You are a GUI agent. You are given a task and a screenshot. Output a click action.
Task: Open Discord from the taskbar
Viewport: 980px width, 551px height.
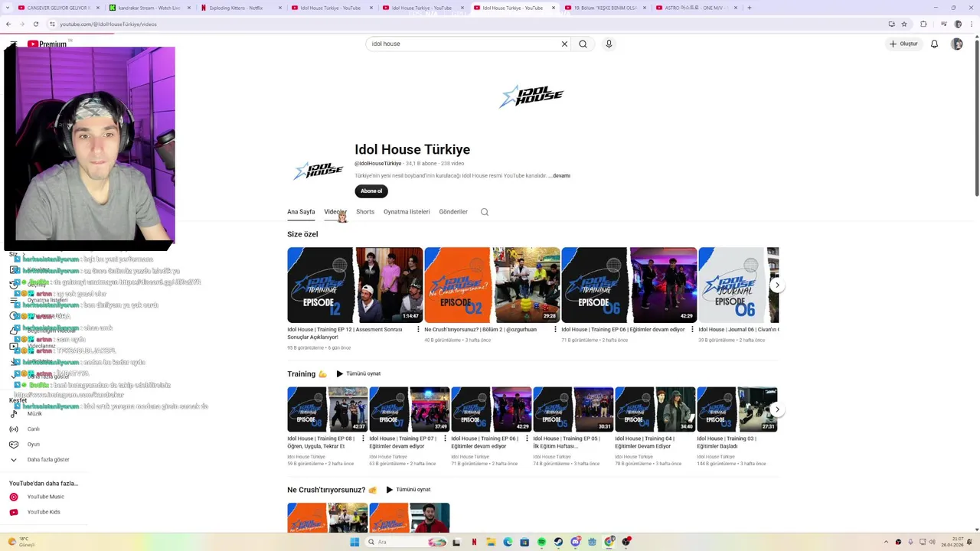[575, 542]
